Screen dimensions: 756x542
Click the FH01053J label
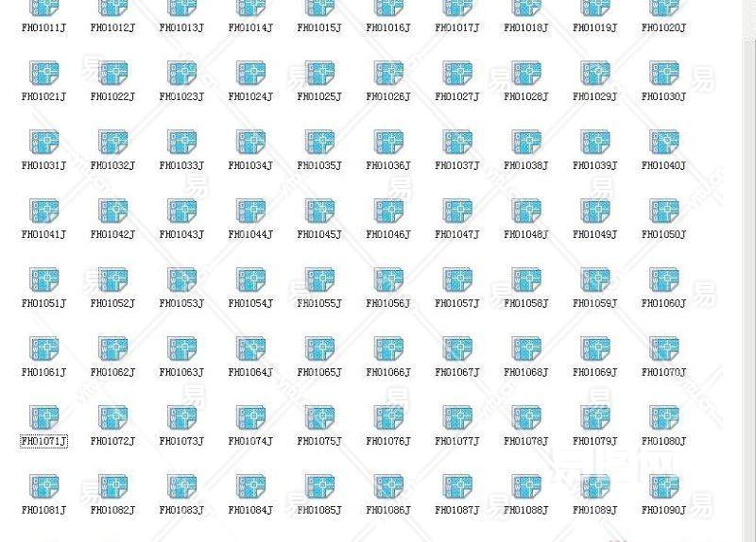(x=181, y=303)
